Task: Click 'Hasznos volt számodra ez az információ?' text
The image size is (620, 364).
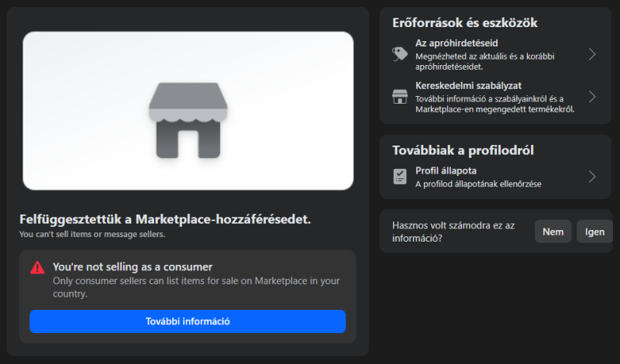Action: 453,232
